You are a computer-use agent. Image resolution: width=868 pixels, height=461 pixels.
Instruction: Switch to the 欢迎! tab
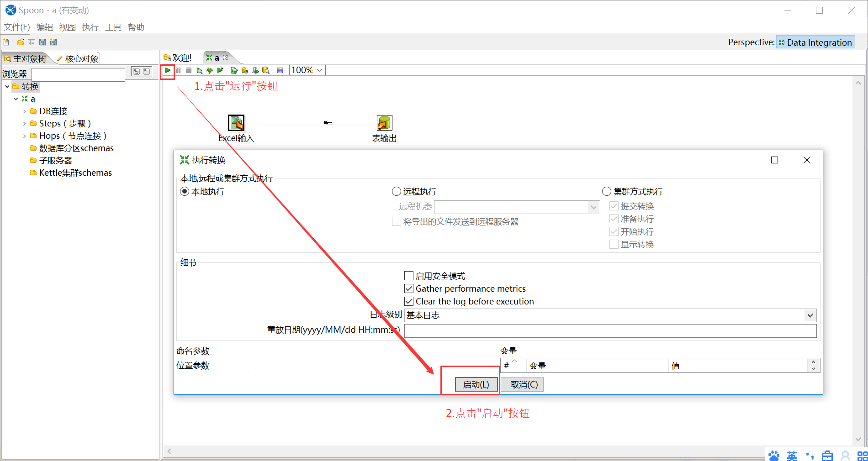coord(178,58)
